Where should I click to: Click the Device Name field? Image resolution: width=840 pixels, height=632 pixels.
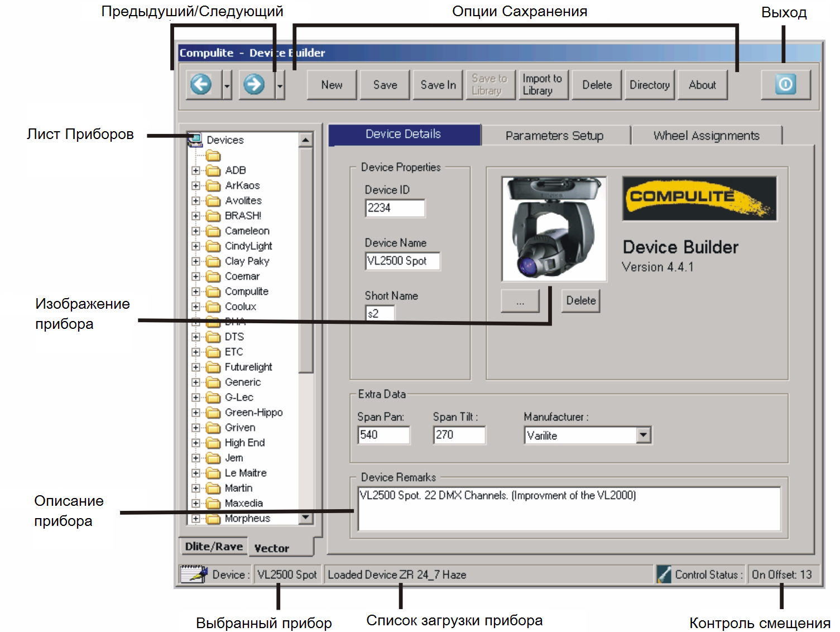(x=402, y=261)
